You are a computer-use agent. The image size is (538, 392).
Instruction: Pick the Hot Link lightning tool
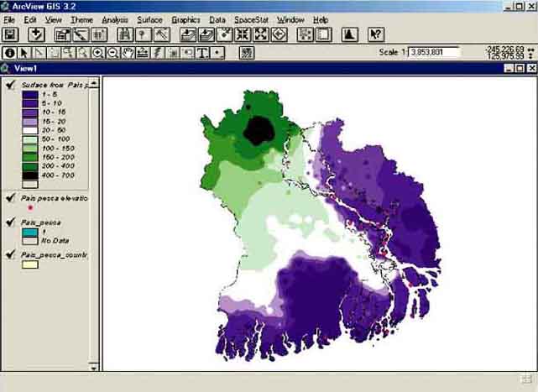click(158, 53)
